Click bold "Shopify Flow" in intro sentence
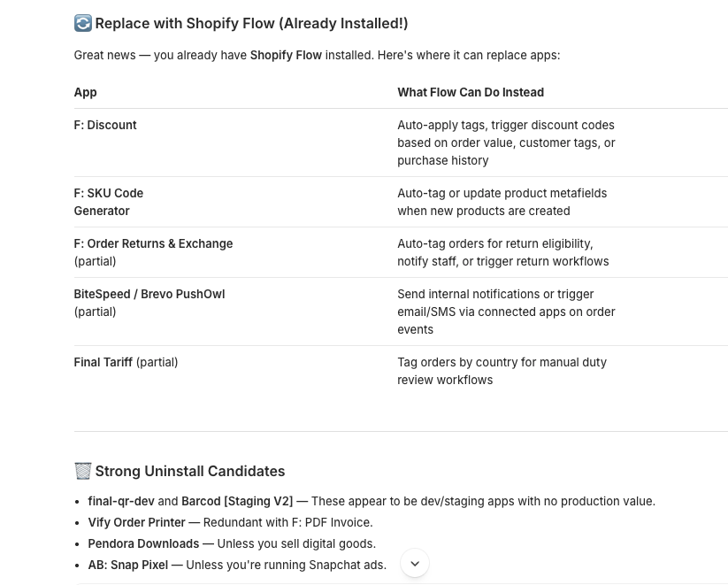Screen dimensions: 728x585 [286, 55]
